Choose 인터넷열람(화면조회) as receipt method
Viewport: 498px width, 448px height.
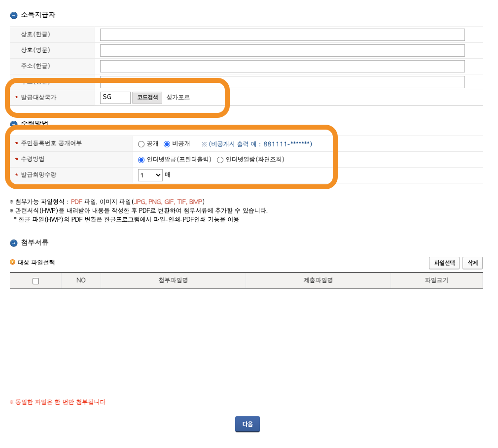tap(220, 159)
